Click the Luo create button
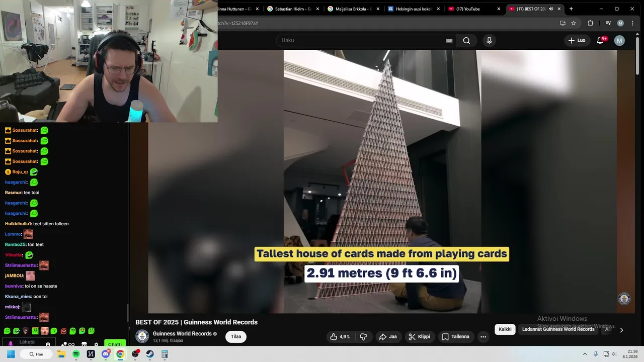This screenshot has width=644, height=362. [x=577, y=40]
